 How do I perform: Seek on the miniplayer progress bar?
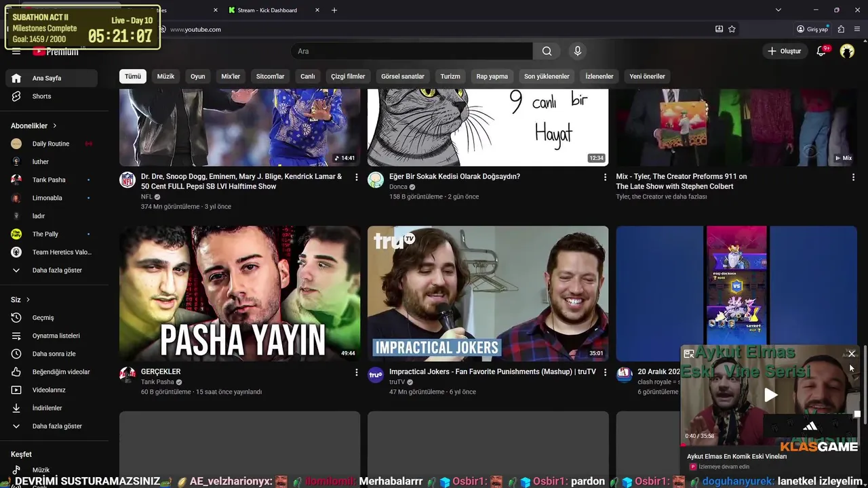click(x=770, y=444)
